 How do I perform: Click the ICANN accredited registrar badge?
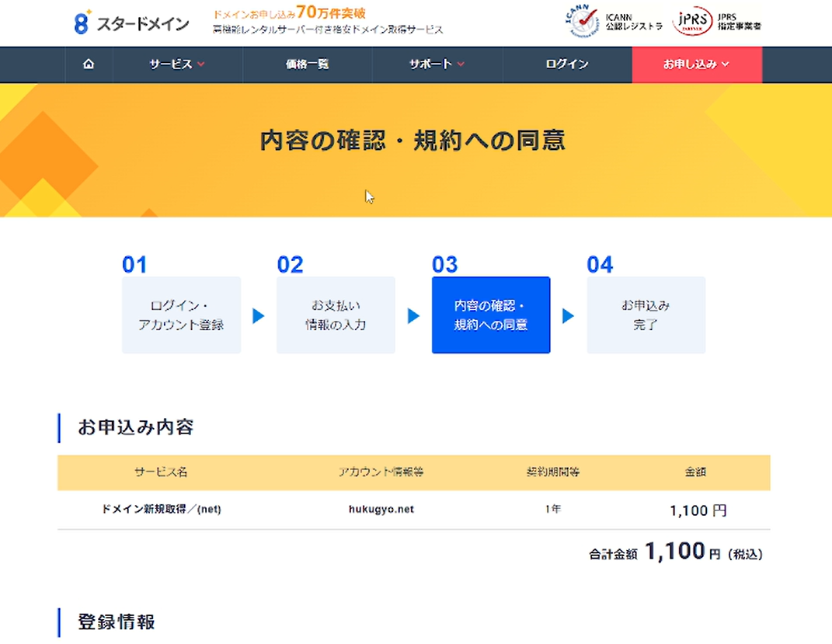pos(614,21)
